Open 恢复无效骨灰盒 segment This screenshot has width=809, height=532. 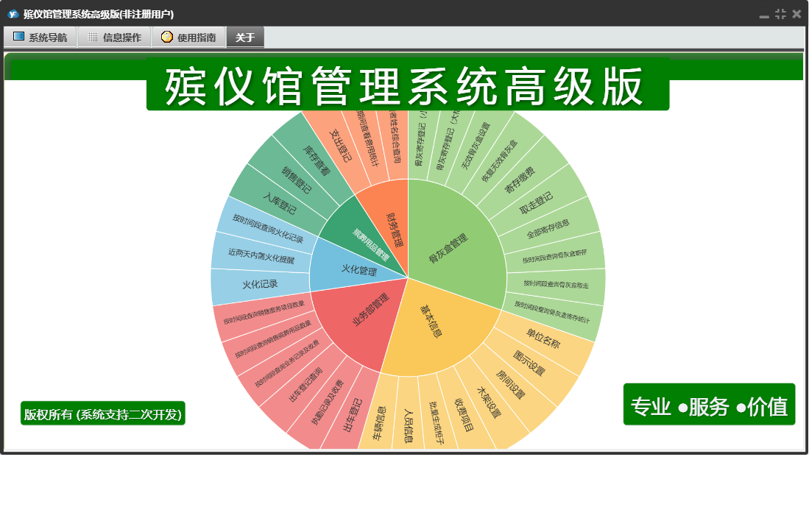[499, 161]
